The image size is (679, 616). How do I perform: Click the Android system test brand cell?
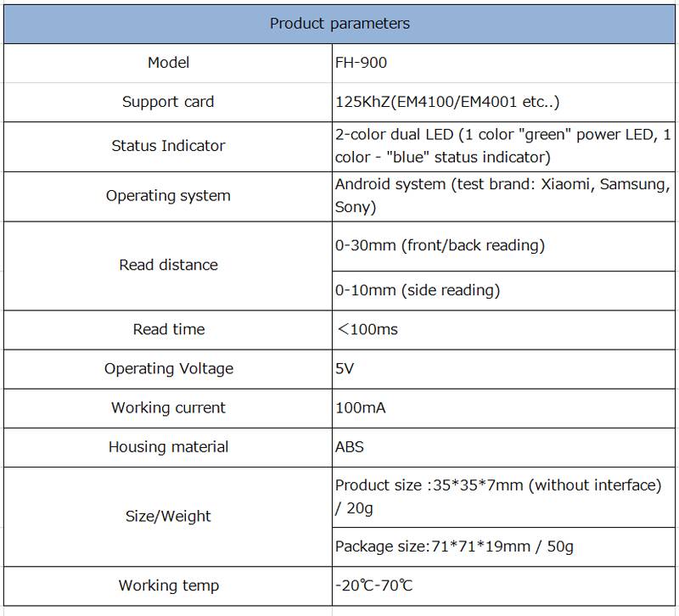[x=502, y=196]
